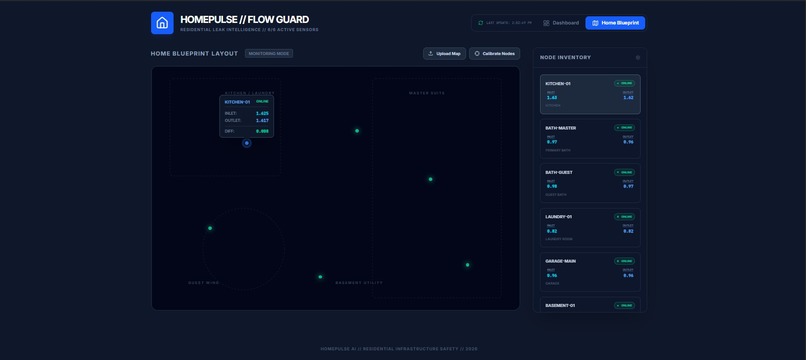Click the map icon in Home Blueprint tab
This screenshot has height=360, width=806.
(595, 23)
